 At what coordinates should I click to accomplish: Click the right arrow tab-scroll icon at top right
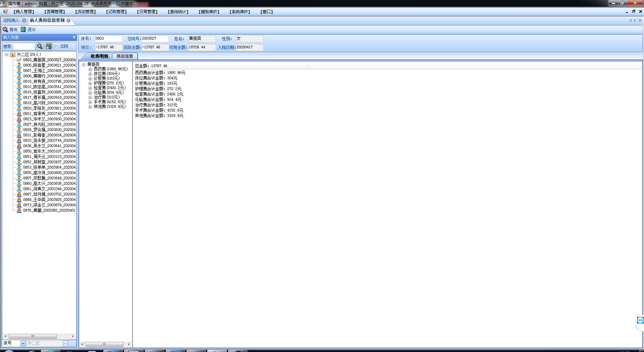tap(635, 20)
